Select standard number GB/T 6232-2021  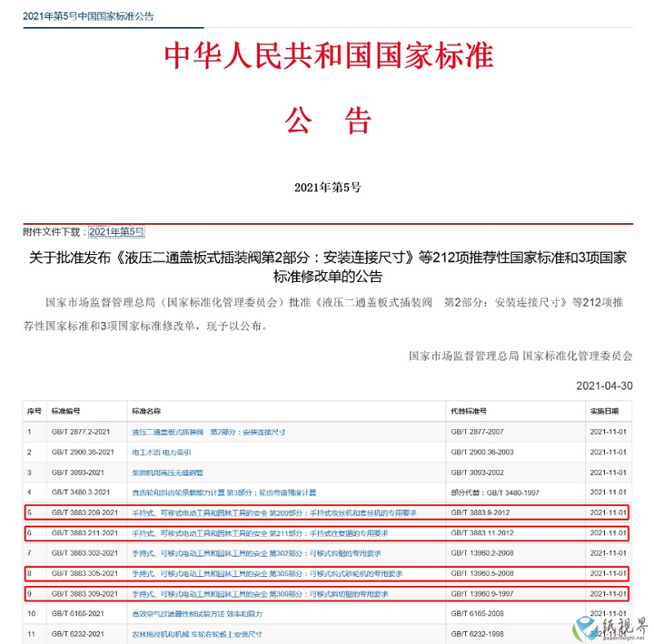point(78,634)
